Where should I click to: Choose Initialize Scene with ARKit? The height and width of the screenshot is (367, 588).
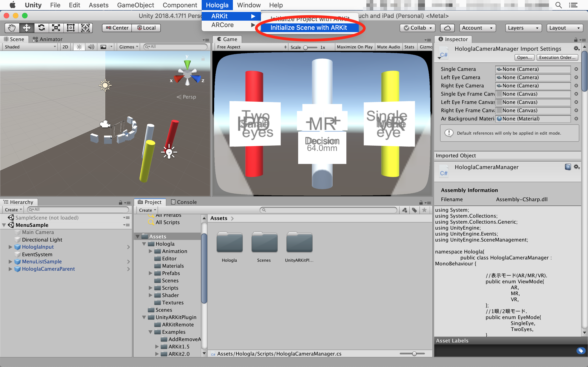(308, 28)
